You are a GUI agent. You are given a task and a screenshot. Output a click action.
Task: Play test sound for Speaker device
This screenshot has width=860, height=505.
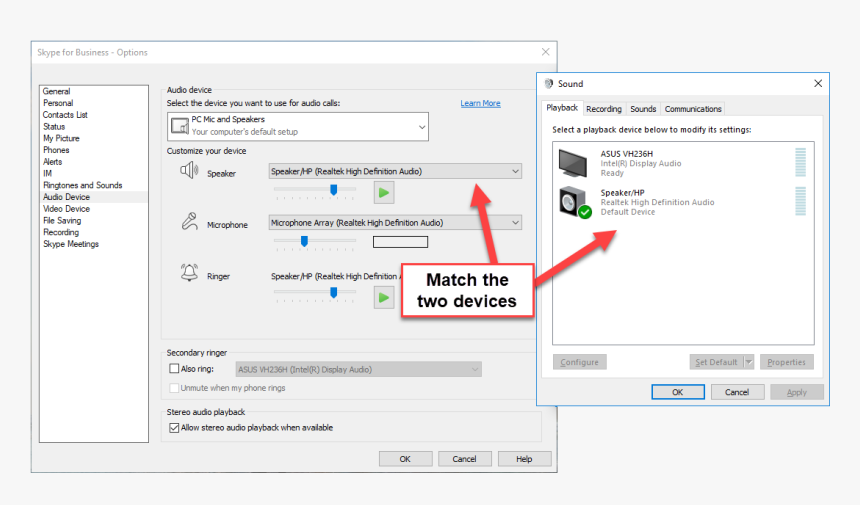point(384,192)
